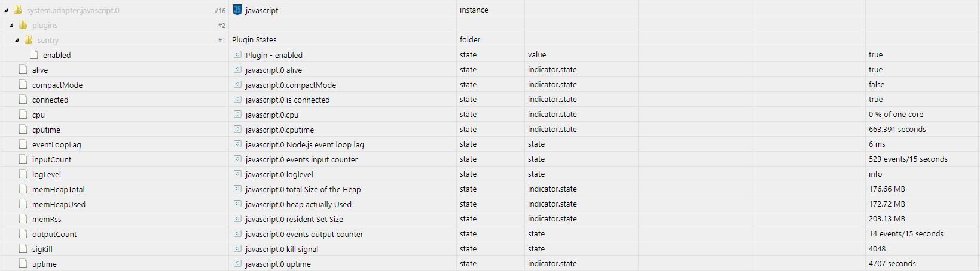Click the system.adapter.javascript.0 folder icon
The image size is (980, 271).
point(17,10)
